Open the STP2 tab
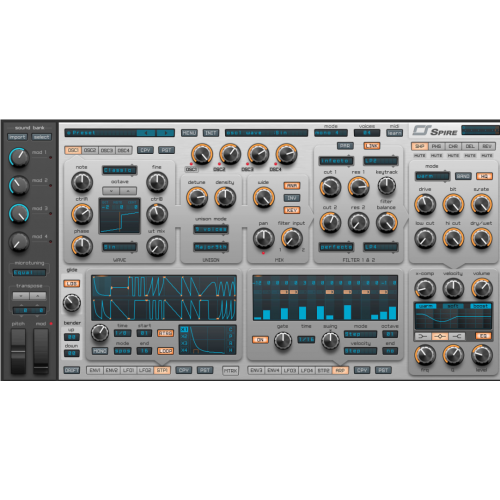This screenshot has height=500, width=500. pyautogui.click(x=323, y=370)
